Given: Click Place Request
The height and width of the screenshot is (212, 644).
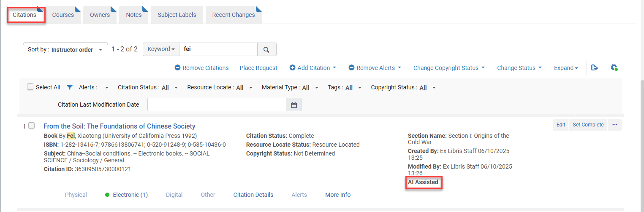Looking at the screenshot, I should (x=258, y=68).
